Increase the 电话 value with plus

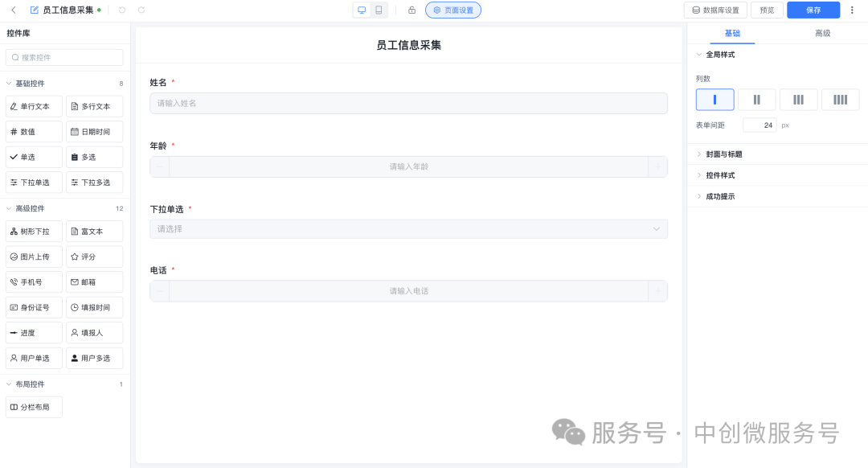(x=658, y=291)
